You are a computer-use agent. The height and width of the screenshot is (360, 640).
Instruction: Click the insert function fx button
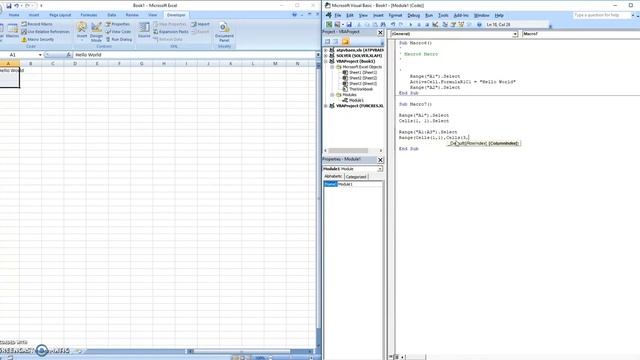point(68,55)
